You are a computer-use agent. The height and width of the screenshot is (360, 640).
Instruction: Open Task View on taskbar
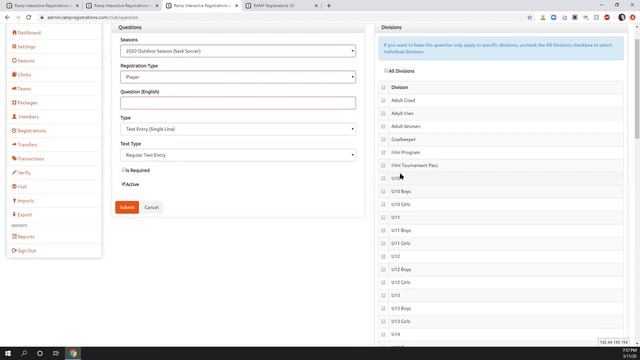click(x=56, y=353)
